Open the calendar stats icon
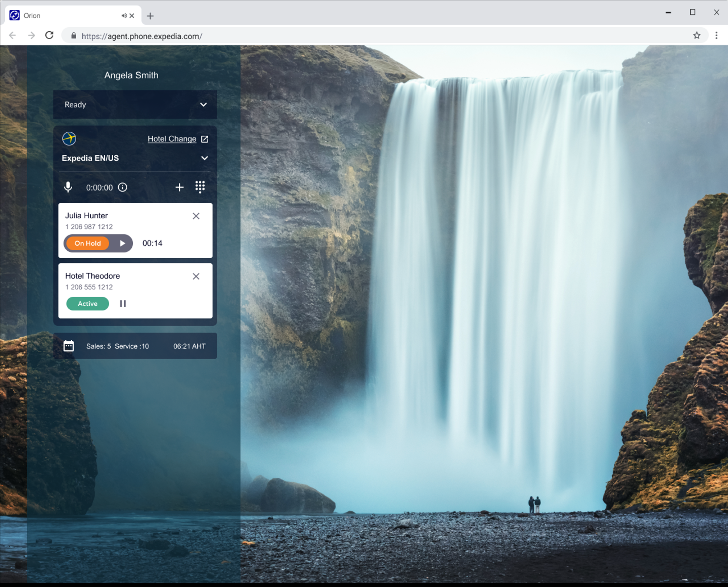Image resolution: width=728 pixels, height=587 pixels. tap(69, 346)
